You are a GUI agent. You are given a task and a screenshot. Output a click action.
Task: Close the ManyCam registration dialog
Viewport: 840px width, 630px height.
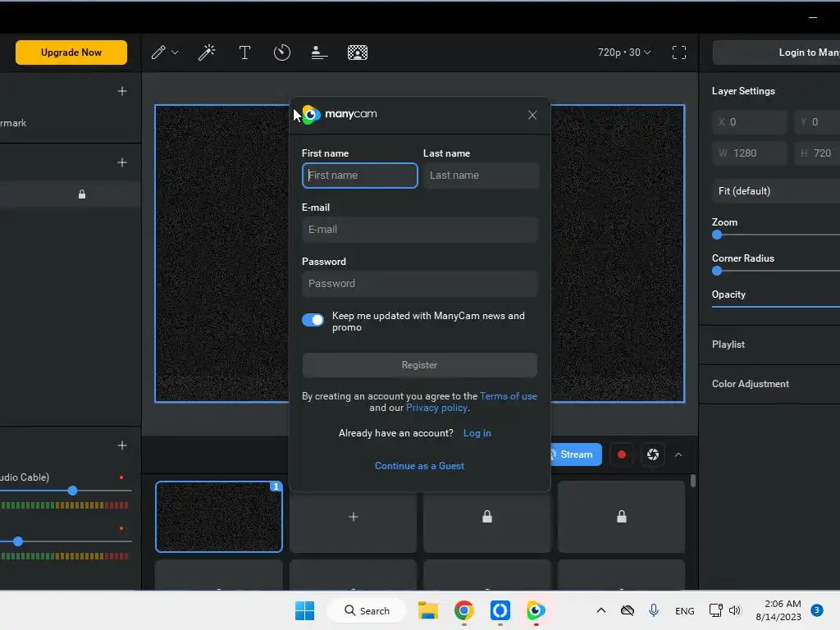[x=532, y=115]
